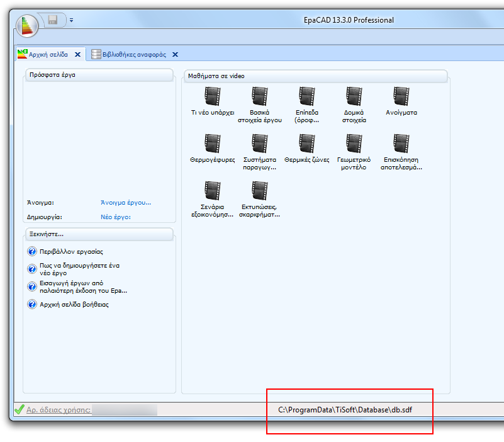Open the quick access toolbar dropdown arrow
The image size is (504, 442).
(x=71, y=20)
